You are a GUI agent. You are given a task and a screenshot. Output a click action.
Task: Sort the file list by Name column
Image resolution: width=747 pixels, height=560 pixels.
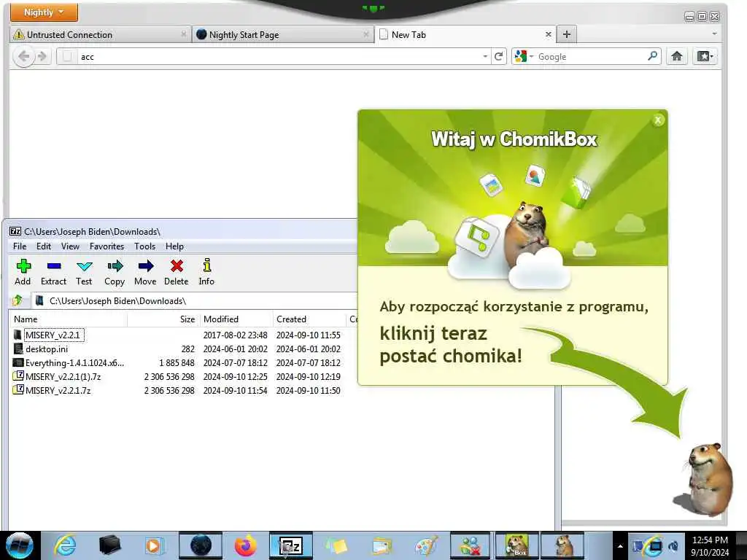tap(68, 319)
